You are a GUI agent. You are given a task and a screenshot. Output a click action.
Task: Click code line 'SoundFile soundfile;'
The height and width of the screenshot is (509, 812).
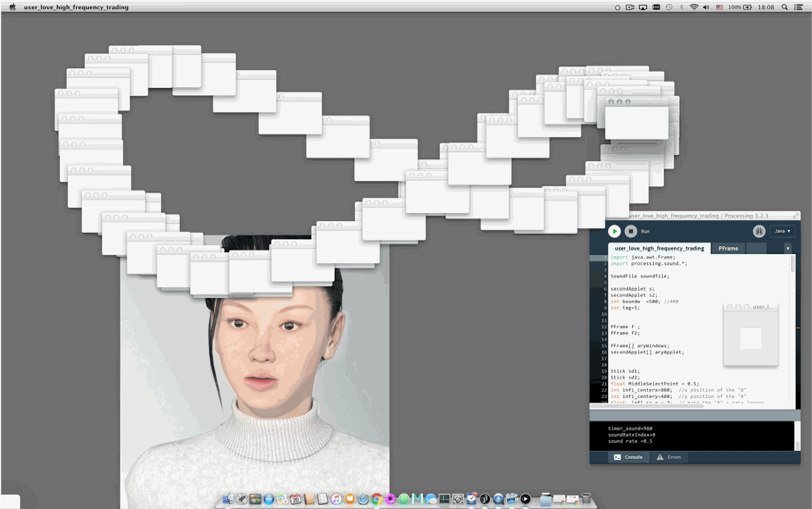(640, 276)
